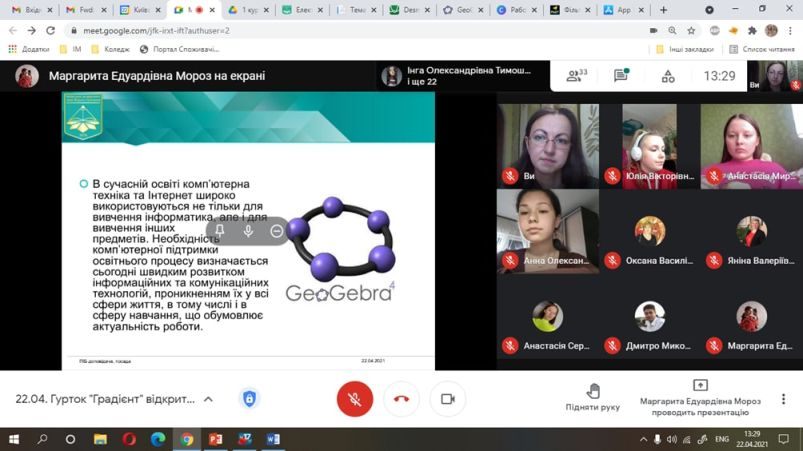Screen dimensions: 803x451
Task: Open the participants list icon
Action: [x=576, y=76]
